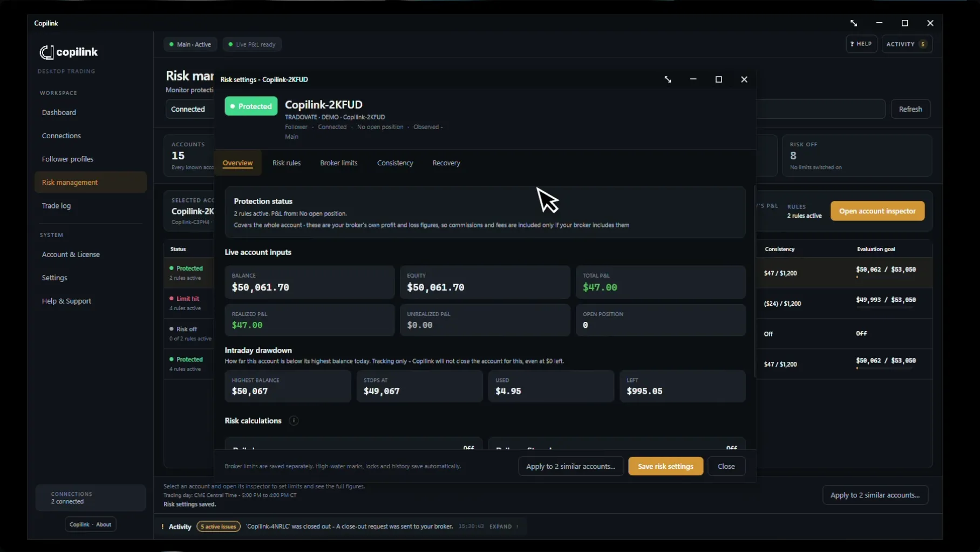Click the $50,062 / $53,050 top-row progress bar
980x552 pixels.
click(x=885, y=277)
